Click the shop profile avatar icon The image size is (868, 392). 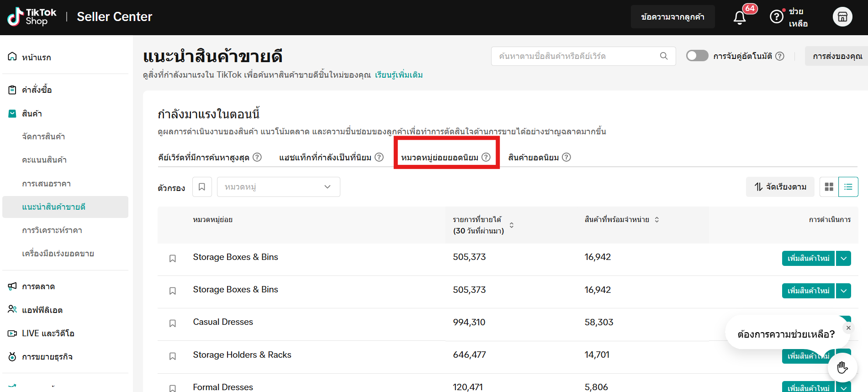coord(842,17)
